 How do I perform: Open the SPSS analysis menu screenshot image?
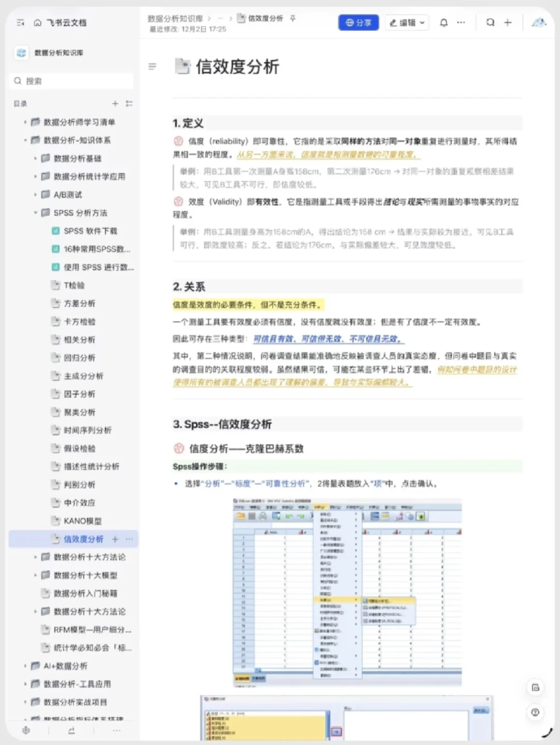(347, 592)
